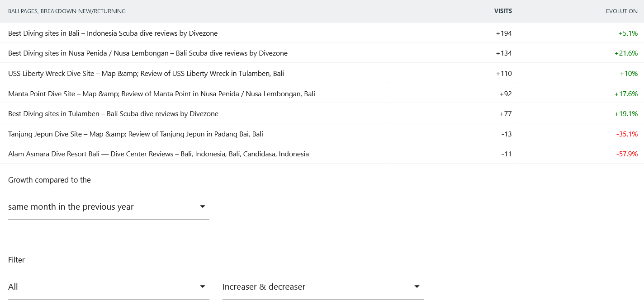Open the Tanjung Jepun Dive Site row

136,134
